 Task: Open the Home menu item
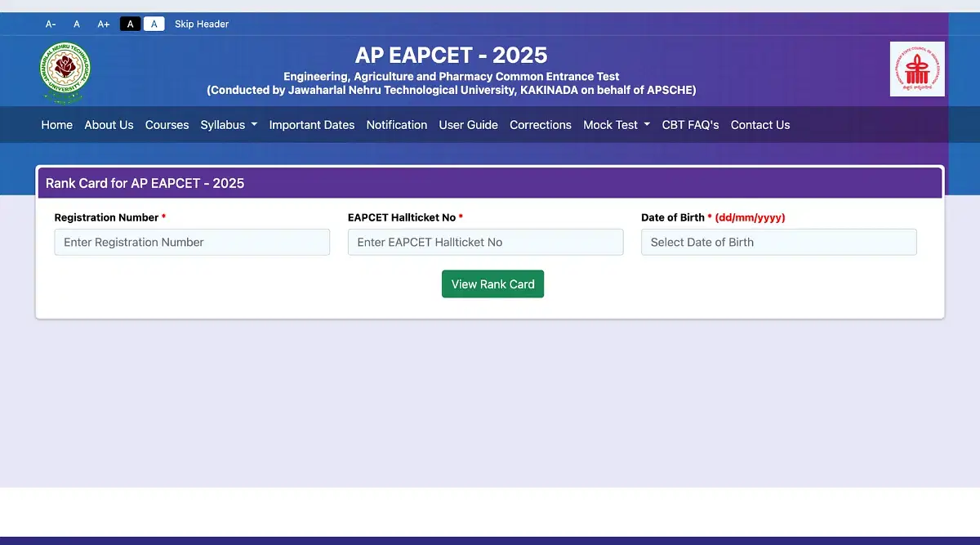[x=57, y=125]
